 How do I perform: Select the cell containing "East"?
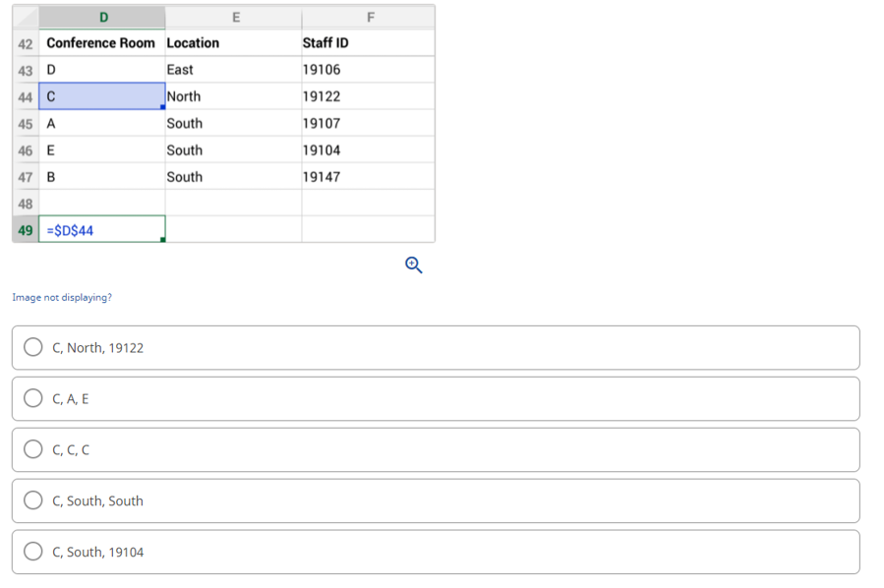235,69
